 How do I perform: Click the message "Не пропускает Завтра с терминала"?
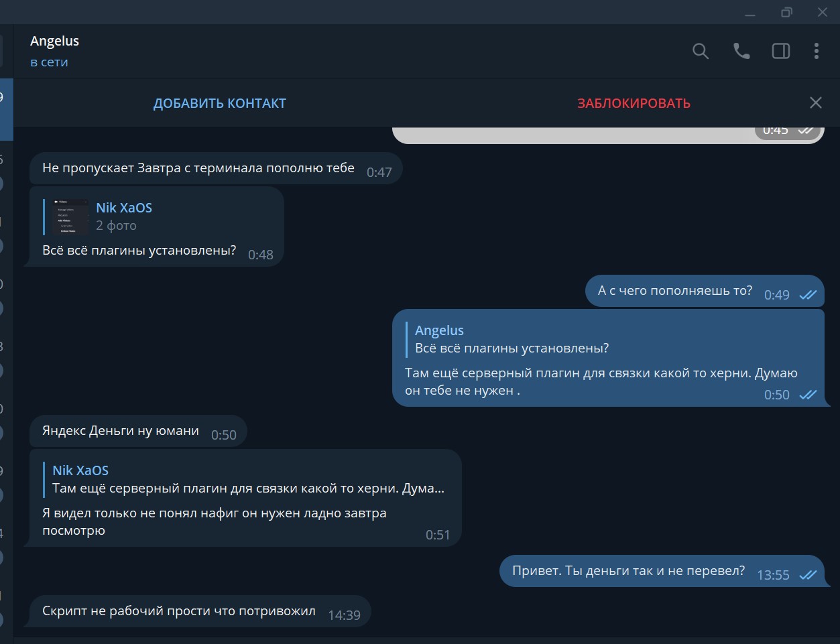198,168
